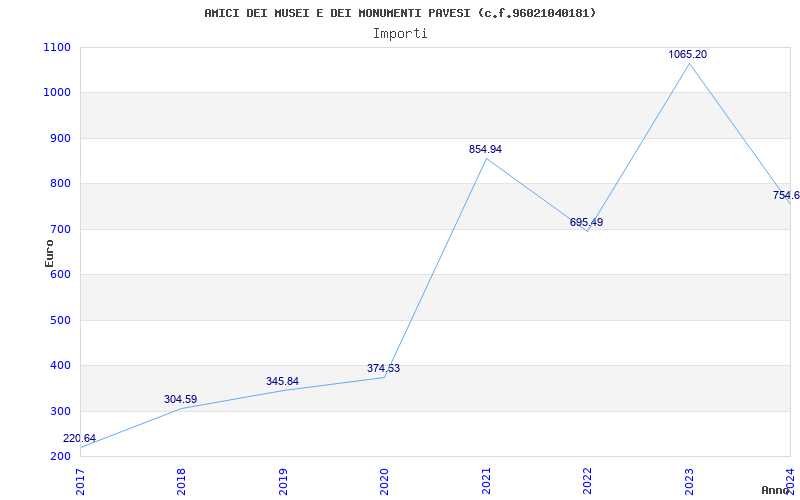This screenshot has height=500, width=800.
Task: Select the 1065.20 data label
Action: pos(688,55)
